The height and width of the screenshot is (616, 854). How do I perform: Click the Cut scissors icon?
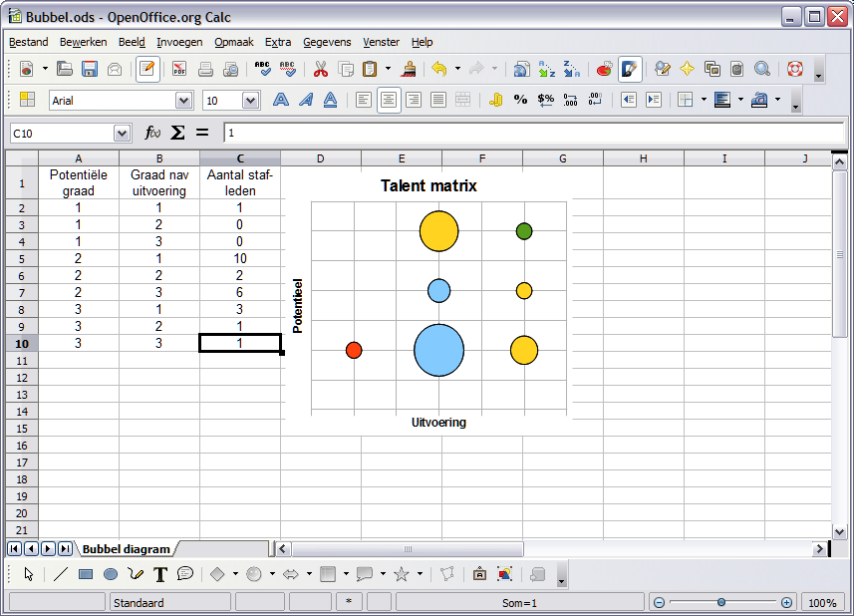point(321,69)
